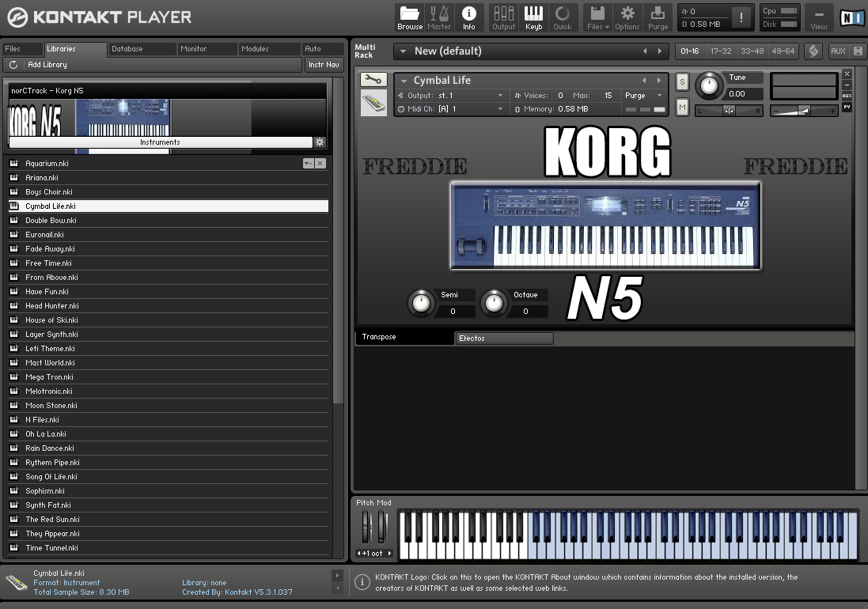Switch to the Auto tab

coord(323,49)
